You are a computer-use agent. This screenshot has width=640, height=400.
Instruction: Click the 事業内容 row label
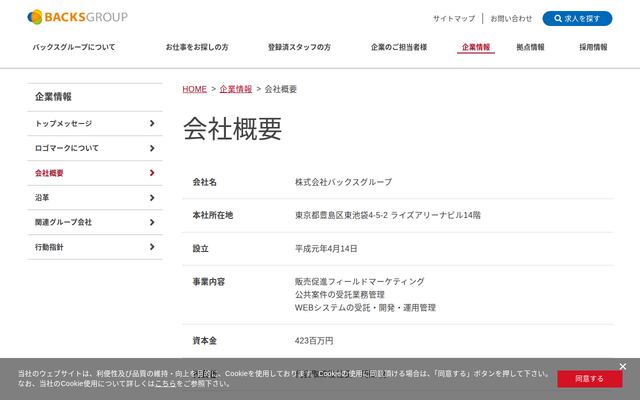click(209, 282)
